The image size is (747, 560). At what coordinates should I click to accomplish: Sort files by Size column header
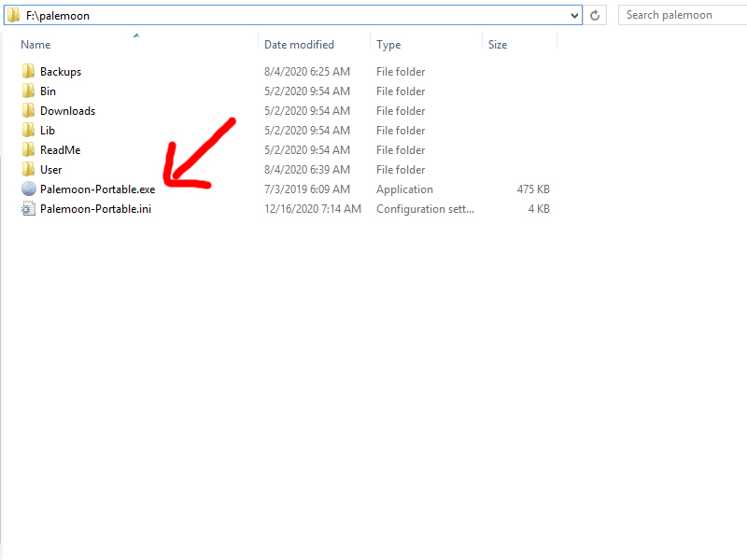498,44
